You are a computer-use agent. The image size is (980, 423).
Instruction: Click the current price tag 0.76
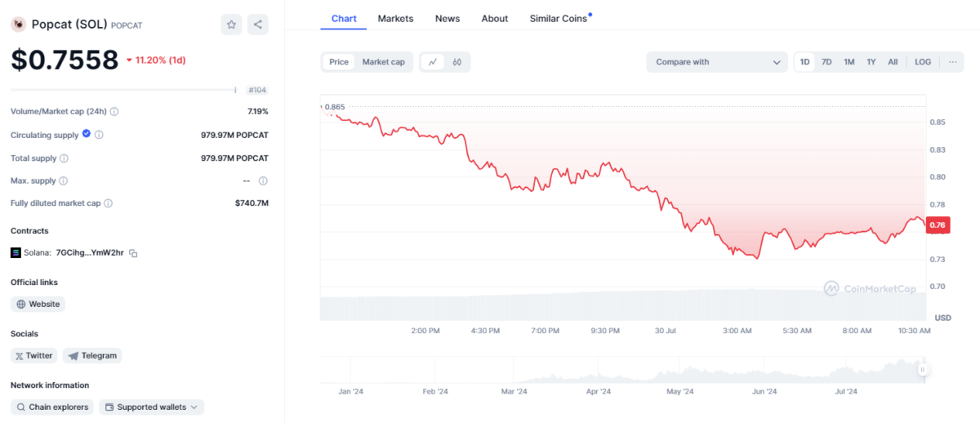tap(938, 225)
